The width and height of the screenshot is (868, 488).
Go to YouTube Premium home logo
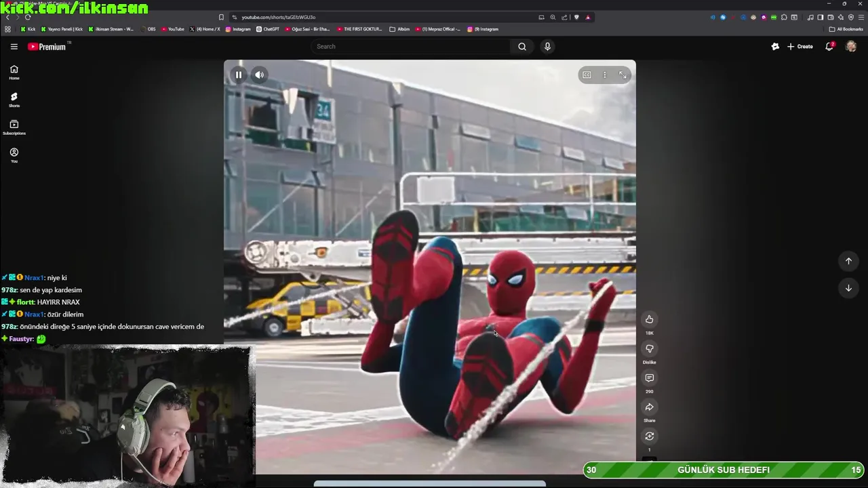(x=47, y=47)
